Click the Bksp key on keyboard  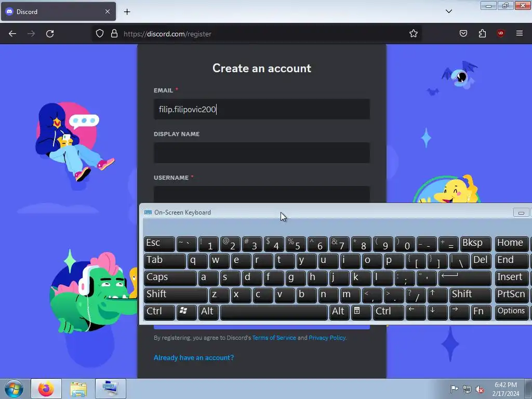[x=476, y=244]
